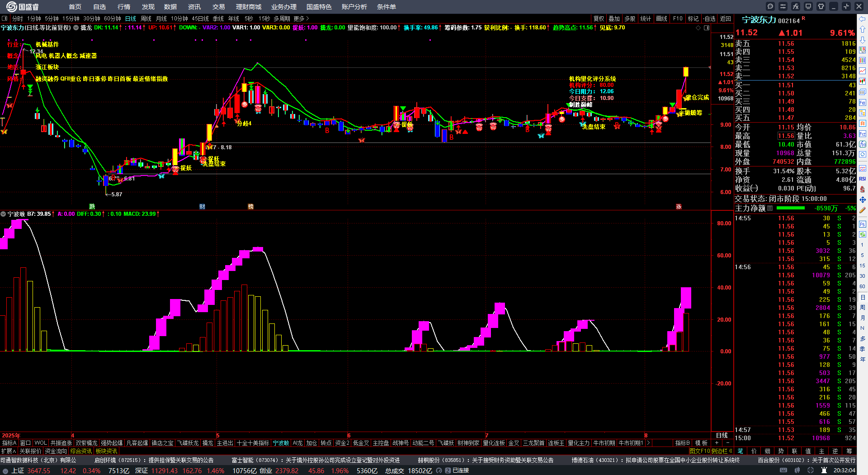Image resolution: width=868 pixels, height=475 pixels.
Task: Toggle the window box icon beside 分时
Action: click(5, 19)
